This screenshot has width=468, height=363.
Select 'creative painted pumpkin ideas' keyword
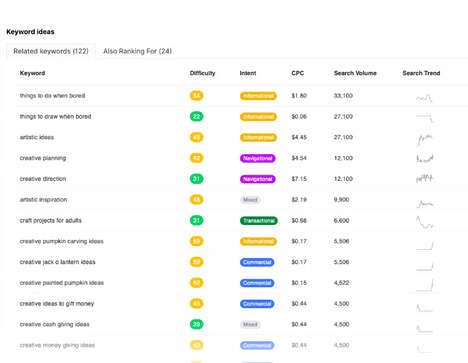tap(62, 283)
